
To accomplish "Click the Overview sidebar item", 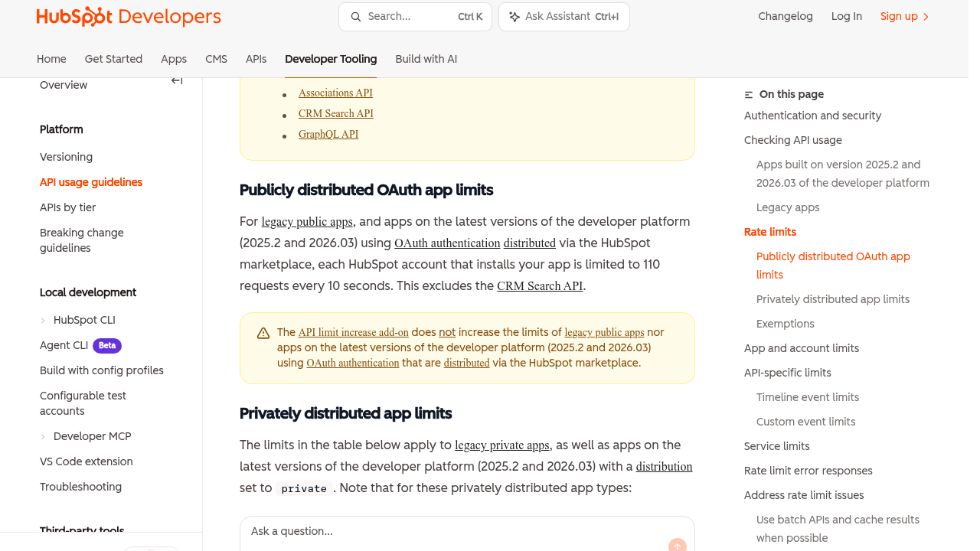I will pos(64,86).
